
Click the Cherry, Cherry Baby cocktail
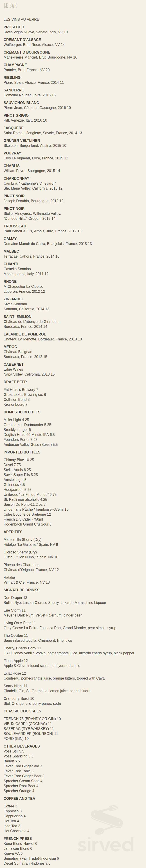click(22, 648)
